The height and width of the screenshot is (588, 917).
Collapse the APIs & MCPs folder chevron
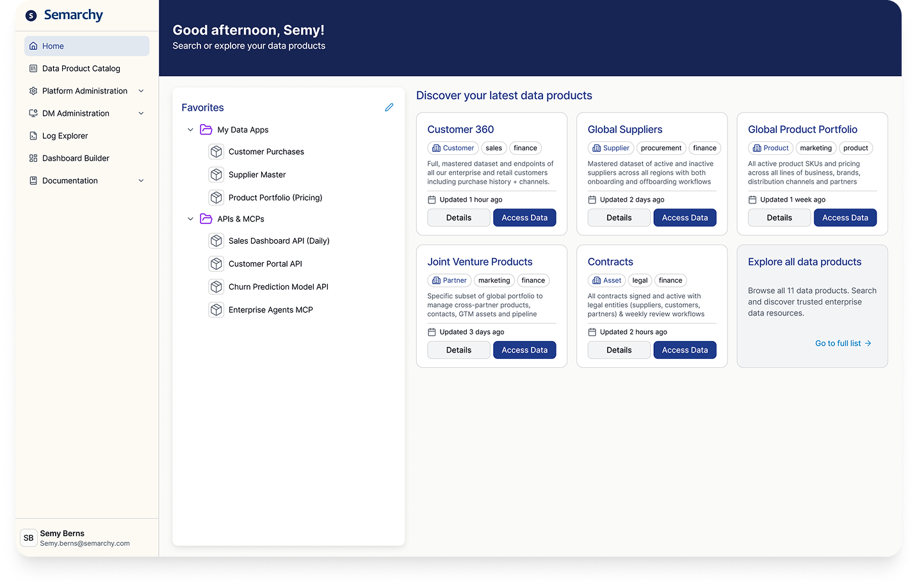(x=190, y=219)
